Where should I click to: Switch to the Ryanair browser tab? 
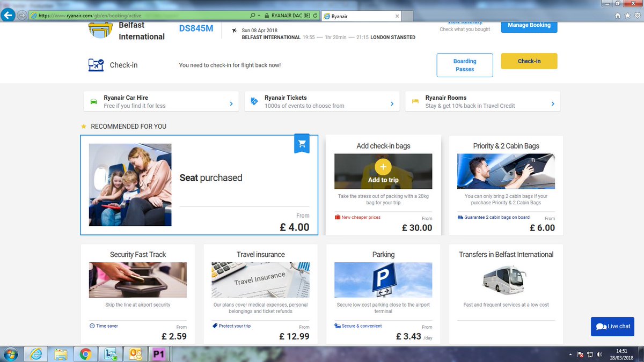coord(361,16)
